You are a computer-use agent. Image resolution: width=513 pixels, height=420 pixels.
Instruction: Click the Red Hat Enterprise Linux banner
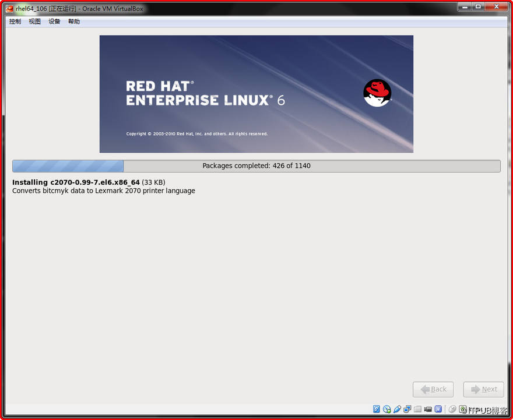pos(256,94)
